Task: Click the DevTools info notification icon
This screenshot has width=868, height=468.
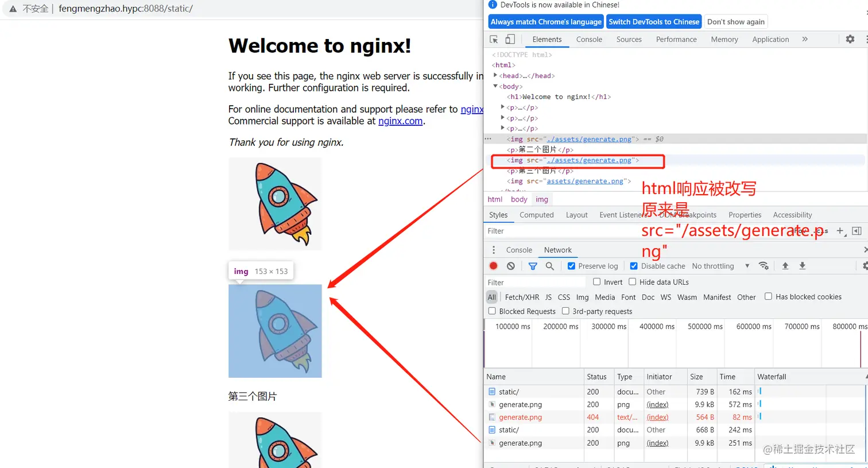Action: pos(493,5)
